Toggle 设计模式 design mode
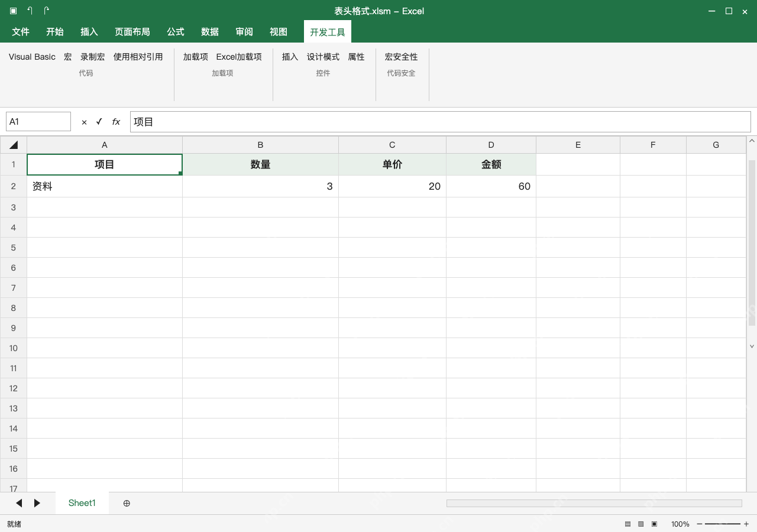This screenshot has width=757, height=532. tap(323, 57)
